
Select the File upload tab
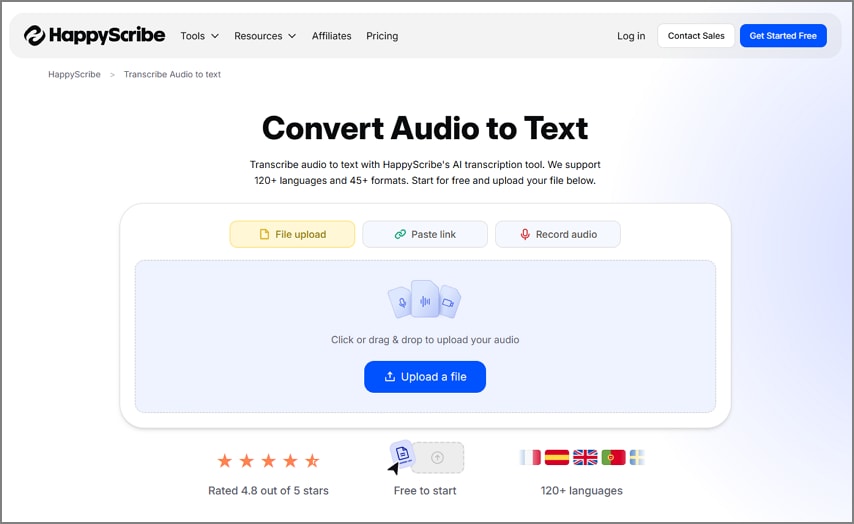click(x=292, y=234)
